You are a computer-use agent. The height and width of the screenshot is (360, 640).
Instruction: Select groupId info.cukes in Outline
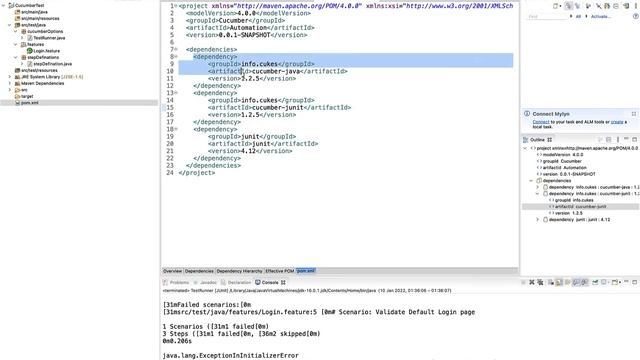point(574,200)
